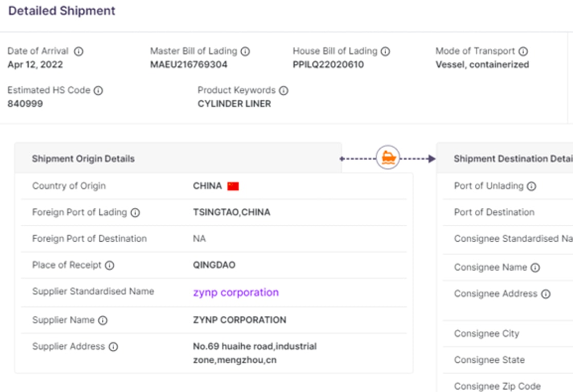Click info icon beside Date of Arrival

click(x=79, y=51)
